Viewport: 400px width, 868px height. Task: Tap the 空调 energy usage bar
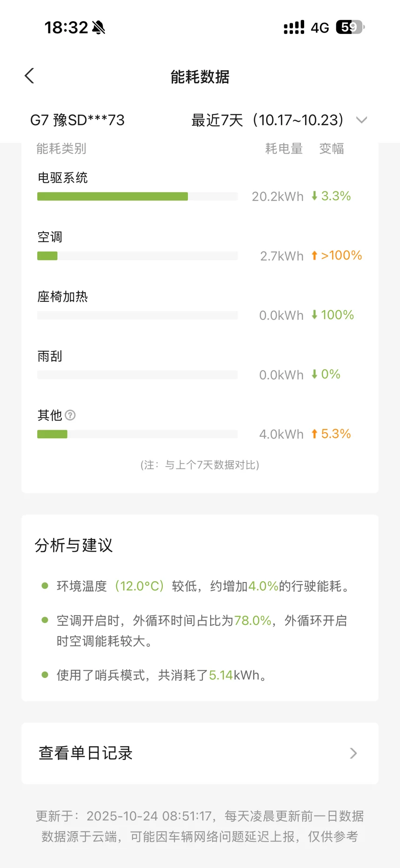tap(137, 256)
